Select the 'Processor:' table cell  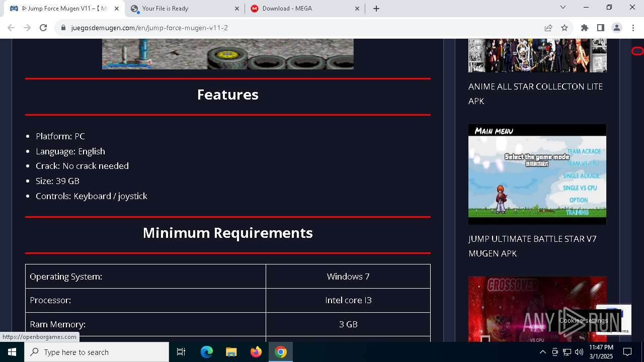146,300
